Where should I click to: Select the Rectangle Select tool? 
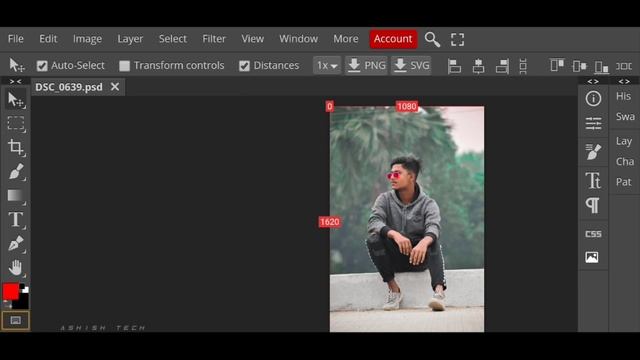[16, 123]
